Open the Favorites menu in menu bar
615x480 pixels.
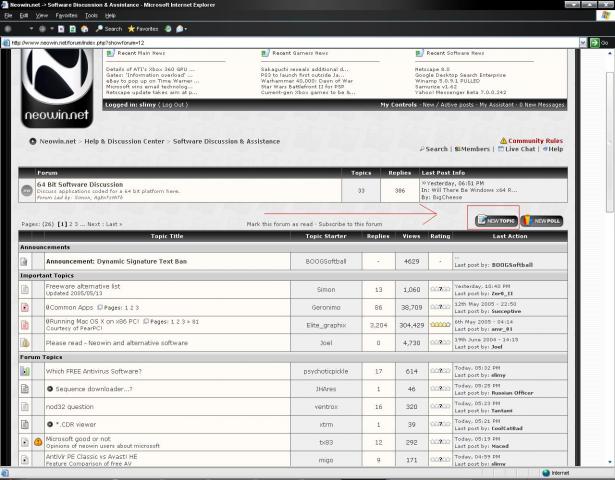66,16
